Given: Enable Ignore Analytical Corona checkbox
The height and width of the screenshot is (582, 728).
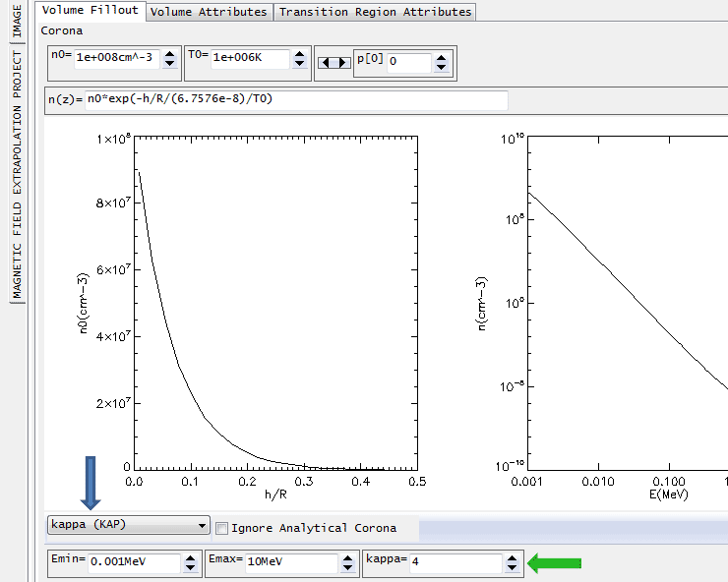Looking at the screenshot, I should [222, 529].
